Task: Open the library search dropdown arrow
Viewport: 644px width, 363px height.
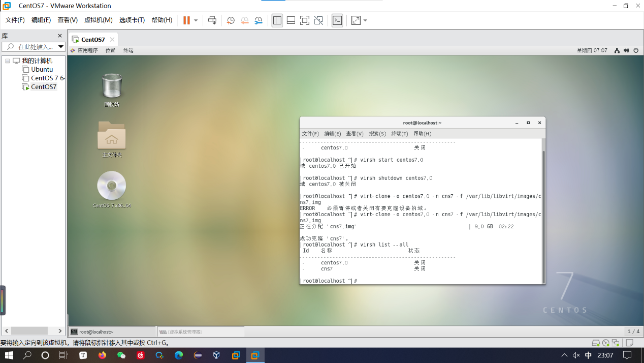Action: 61,47
